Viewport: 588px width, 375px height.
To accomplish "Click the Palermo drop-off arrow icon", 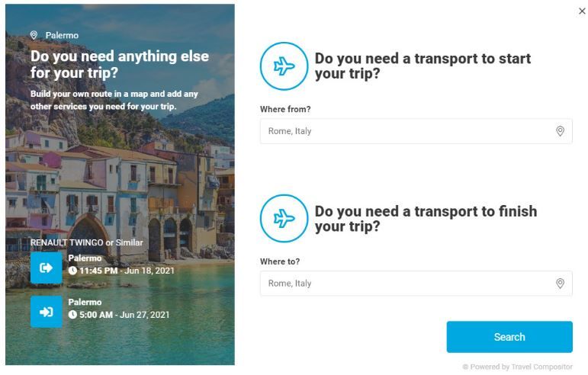I will pos(46,312).
